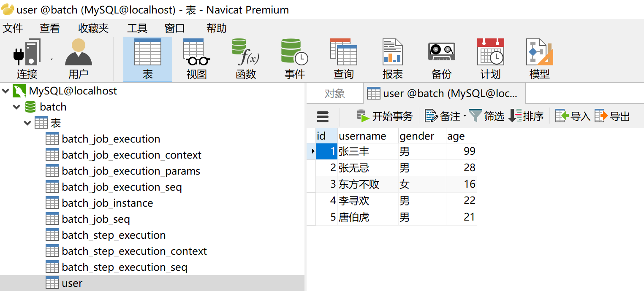Click the age cell showing 99
The height and width of the screenshot is (291, 644).
click(x=462, y=151)
